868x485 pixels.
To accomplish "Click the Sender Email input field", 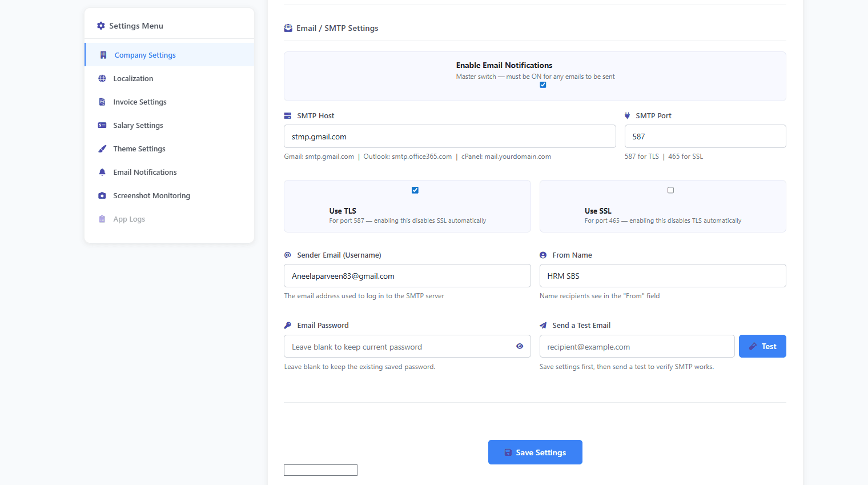I will point(407,276).
